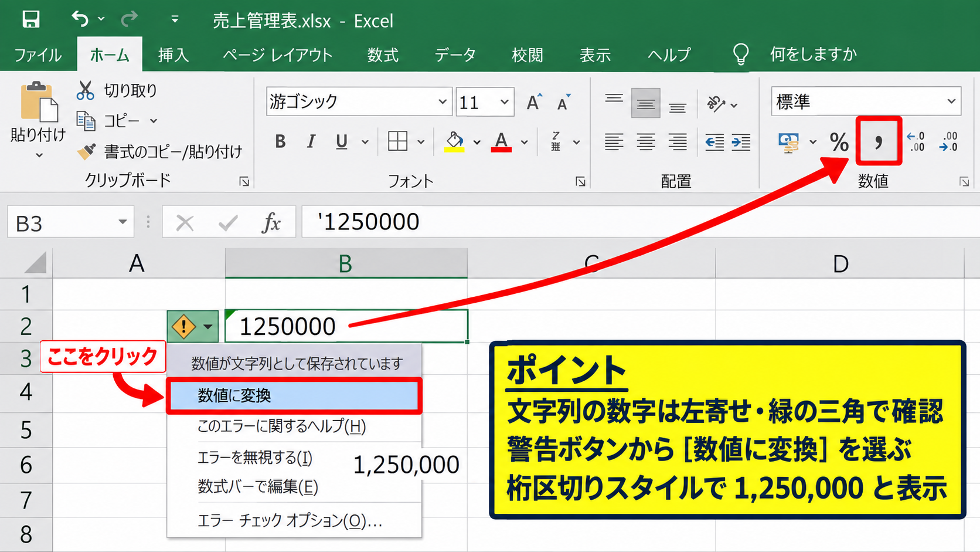
Task: Toggle align text right
Action: (x=678, y=142)
